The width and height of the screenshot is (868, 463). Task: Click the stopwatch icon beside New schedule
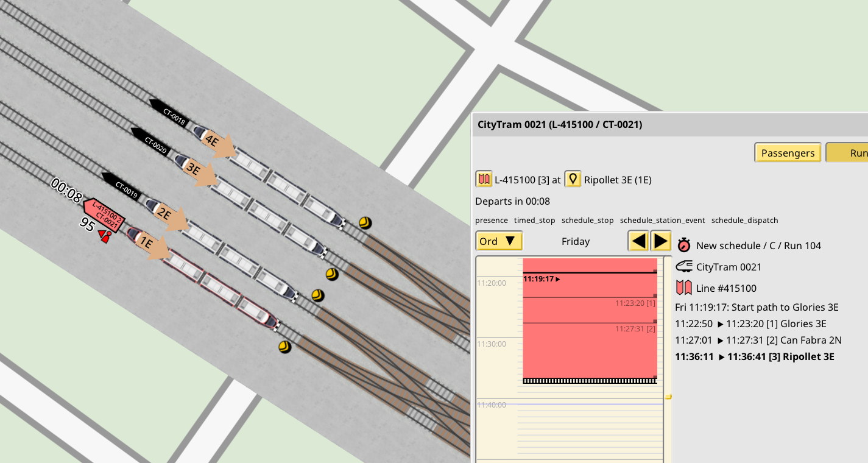tap(684, 245)
